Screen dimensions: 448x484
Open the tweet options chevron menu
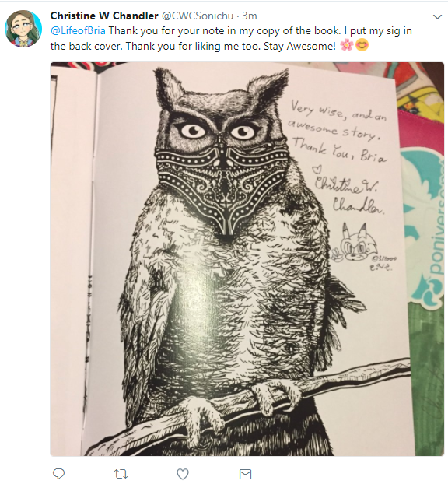[437, 16]
